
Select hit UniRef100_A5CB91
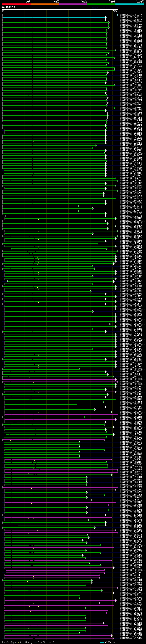[131, 30]
